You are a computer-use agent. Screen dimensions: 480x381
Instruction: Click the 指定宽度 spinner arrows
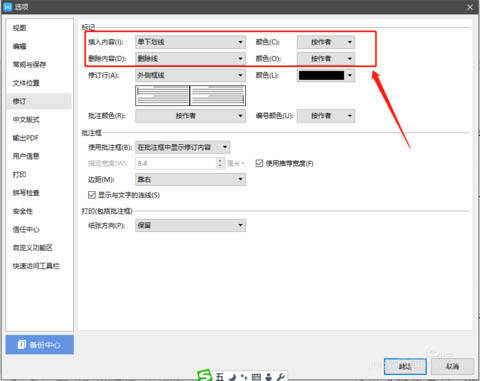point(220,163)
